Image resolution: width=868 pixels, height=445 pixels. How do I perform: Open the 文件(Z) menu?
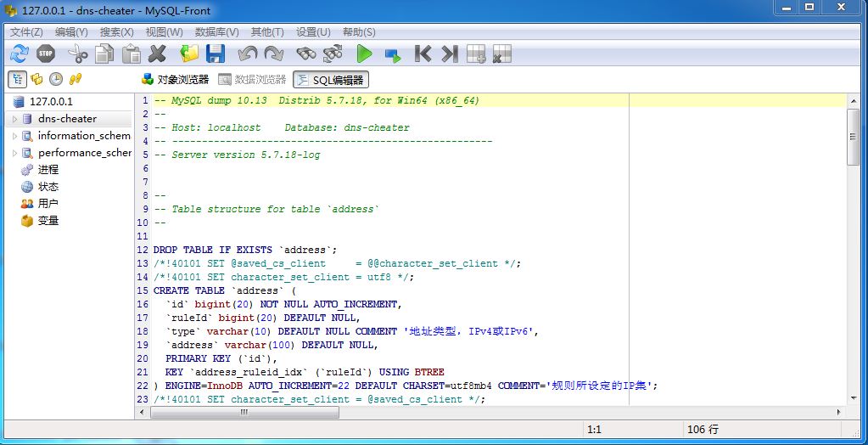(26, 32)
